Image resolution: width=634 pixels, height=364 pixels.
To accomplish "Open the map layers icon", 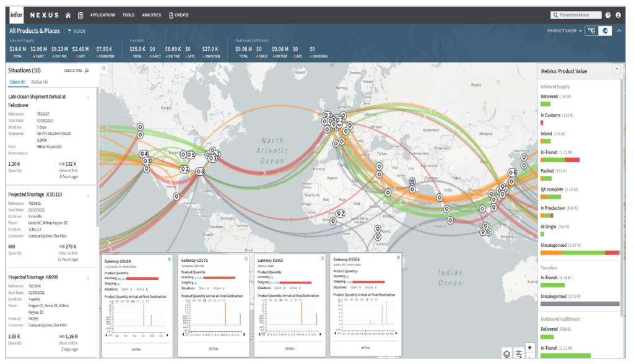I will click(x=506, y=353).
